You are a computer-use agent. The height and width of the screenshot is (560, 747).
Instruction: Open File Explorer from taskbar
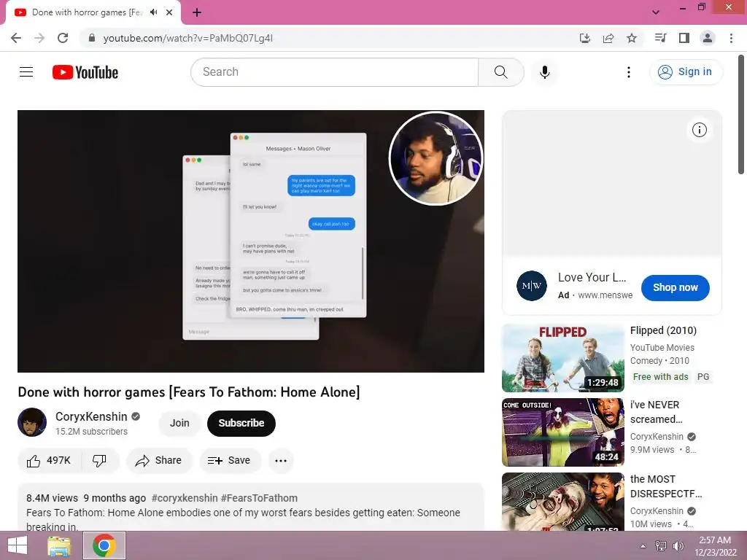click(59, 545)
